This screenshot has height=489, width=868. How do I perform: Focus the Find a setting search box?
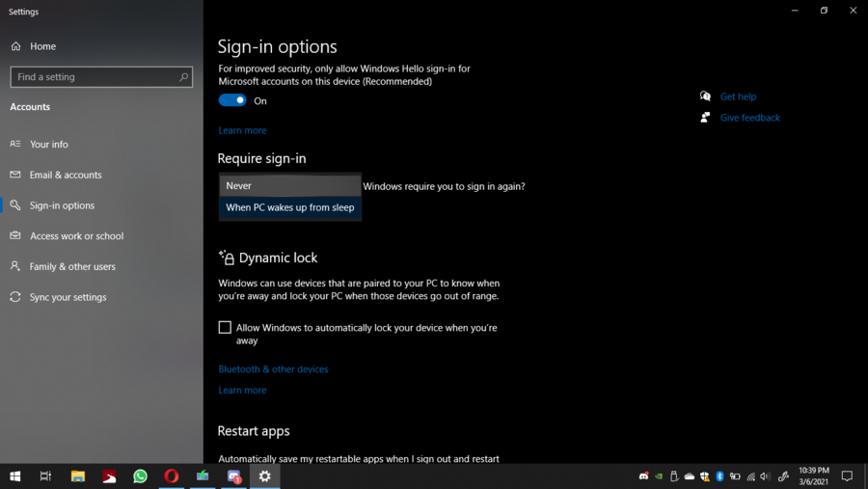tap(101, 77)
